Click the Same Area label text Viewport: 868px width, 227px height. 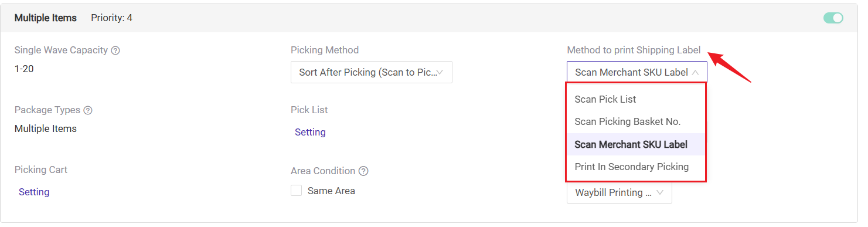pos(331,191)
